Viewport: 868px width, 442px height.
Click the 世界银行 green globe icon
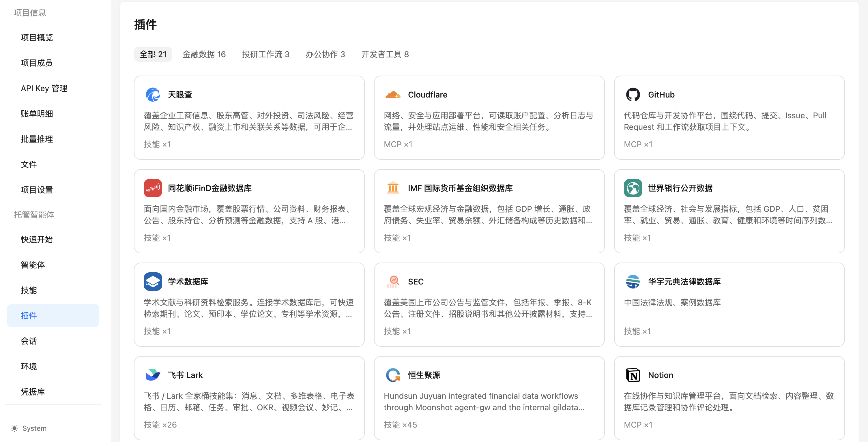633,188
